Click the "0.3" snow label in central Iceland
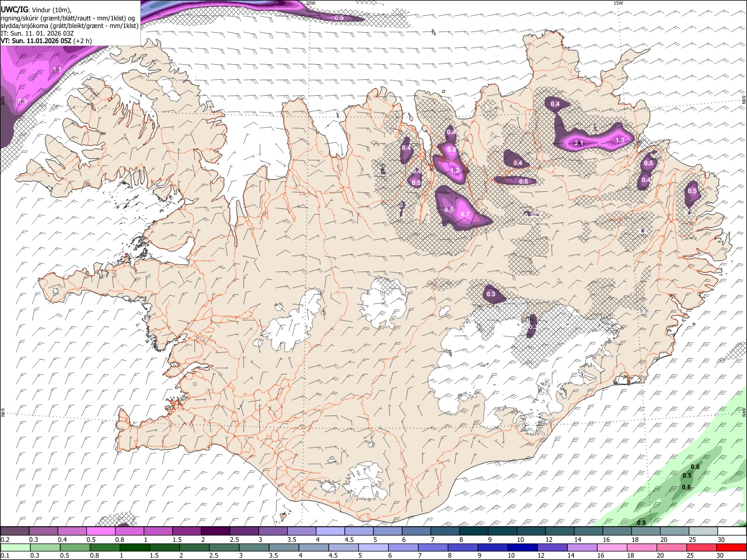The width and height of the screenshot is (747, 560). [491, 294]
